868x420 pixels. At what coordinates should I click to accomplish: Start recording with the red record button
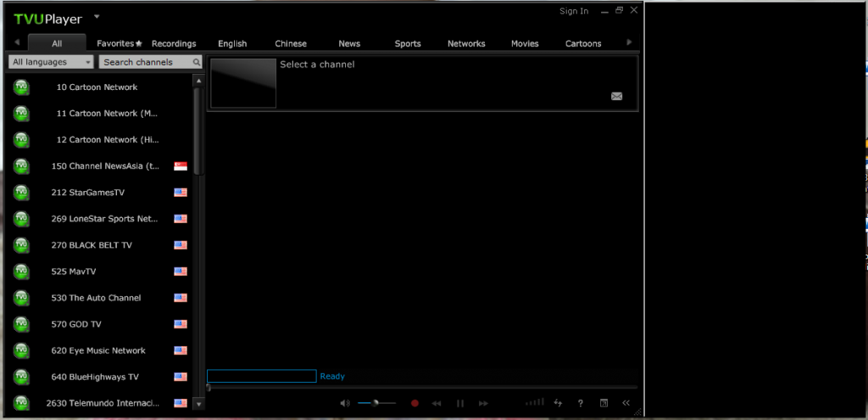415,403
